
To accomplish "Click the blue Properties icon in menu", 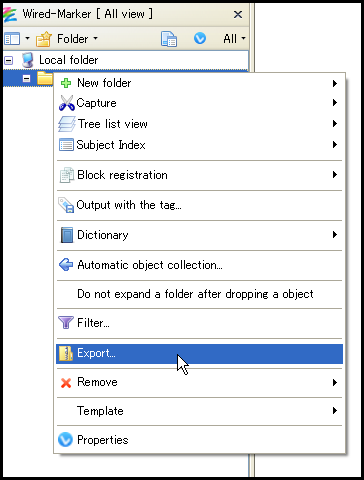I will click(65, 440).
